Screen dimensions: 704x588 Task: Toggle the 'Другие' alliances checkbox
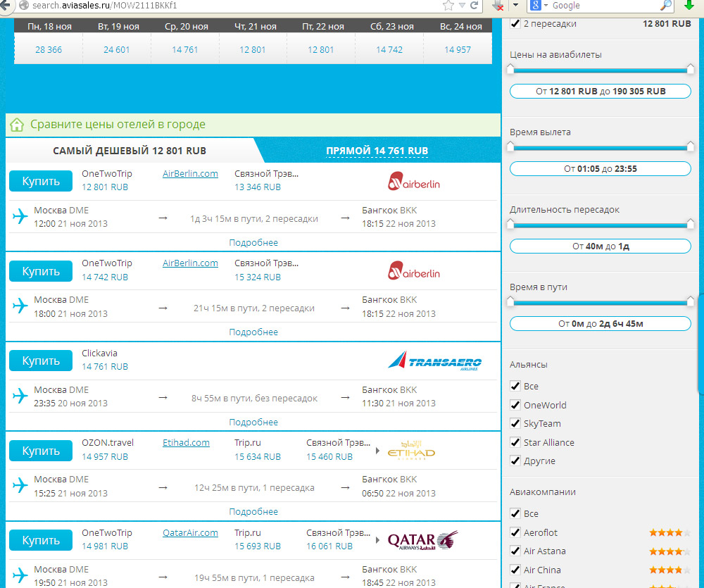tap(515, 461)
